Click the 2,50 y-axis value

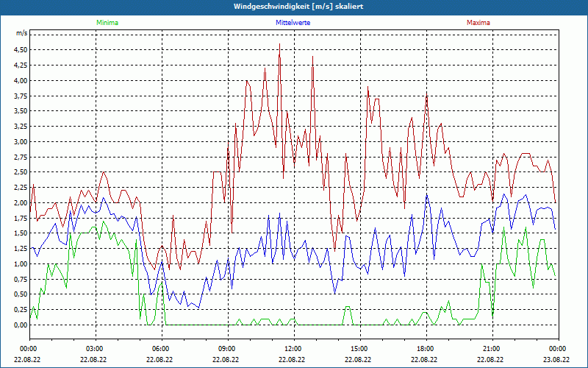pyautogui.click(x=21, y=172)
